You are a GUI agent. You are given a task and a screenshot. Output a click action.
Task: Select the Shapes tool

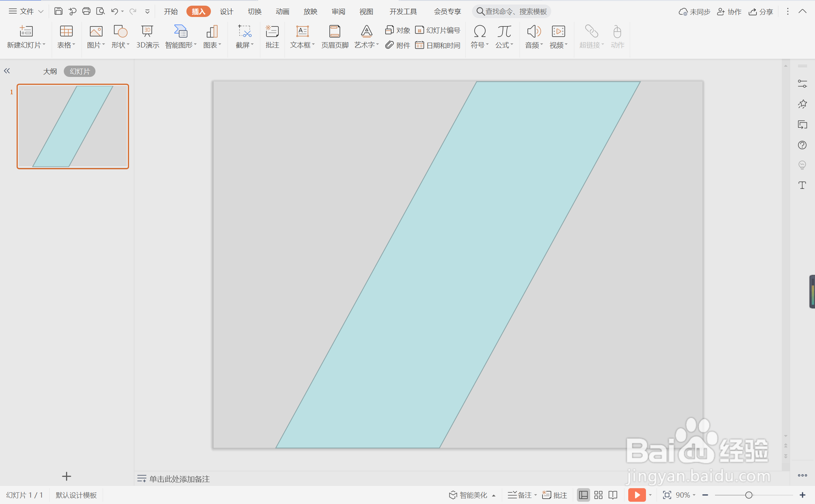pyautogui.click(x=120, y=31)
